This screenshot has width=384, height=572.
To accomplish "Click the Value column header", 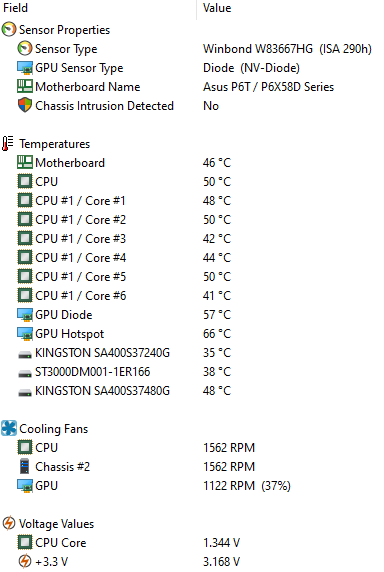I will tap(217, 8).
